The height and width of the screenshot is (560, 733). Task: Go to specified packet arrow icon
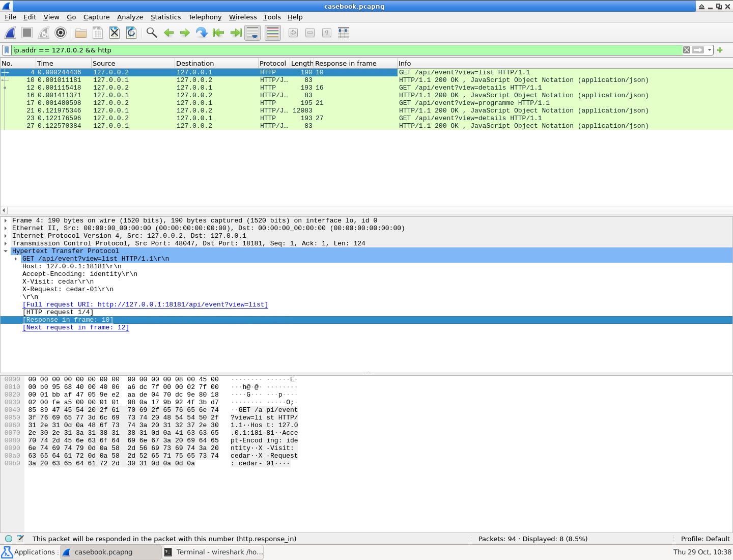point(202,33)
